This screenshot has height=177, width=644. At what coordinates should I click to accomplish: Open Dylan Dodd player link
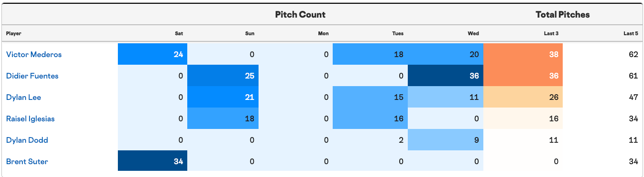tap(27, 140)
